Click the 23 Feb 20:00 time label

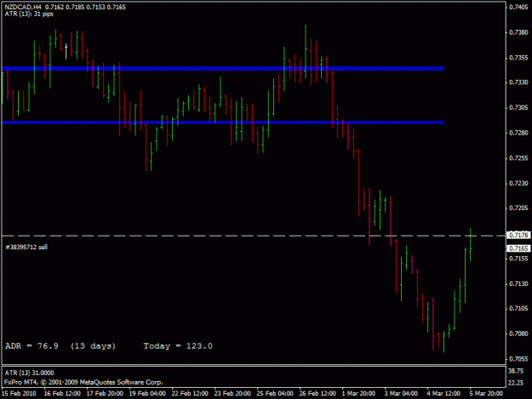pyautogui.click(x=232, y=393)
